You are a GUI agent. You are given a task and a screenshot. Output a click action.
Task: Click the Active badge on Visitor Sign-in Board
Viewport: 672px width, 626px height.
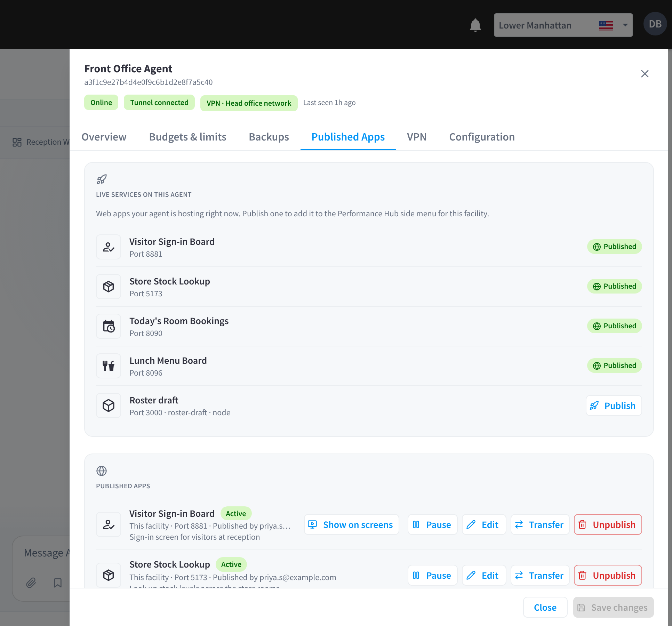pyautogui.click(x=236, y=513)
